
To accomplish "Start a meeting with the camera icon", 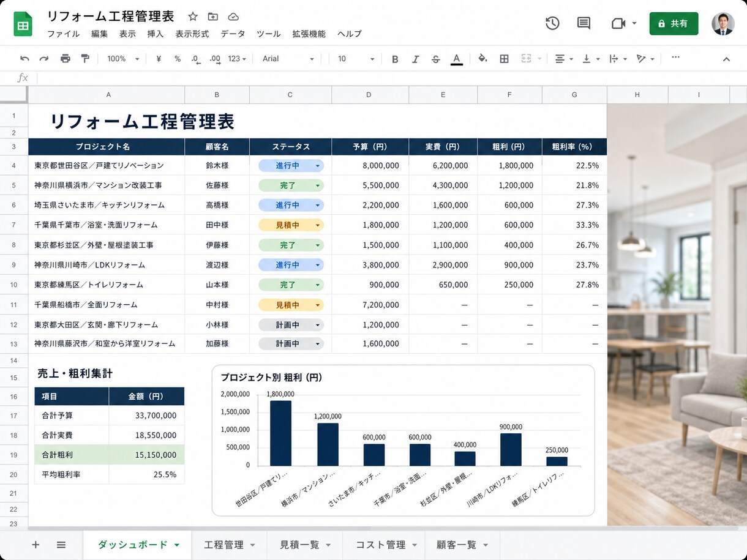I will click(618, 23).
